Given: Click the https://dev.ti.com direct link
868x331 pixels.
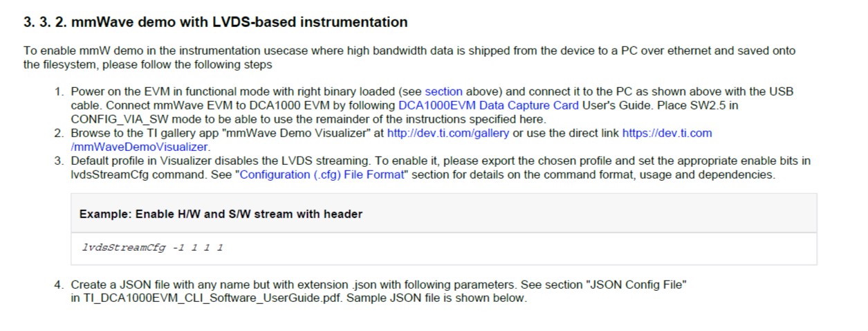Looking at the screenshot, I should coord(667,133).
